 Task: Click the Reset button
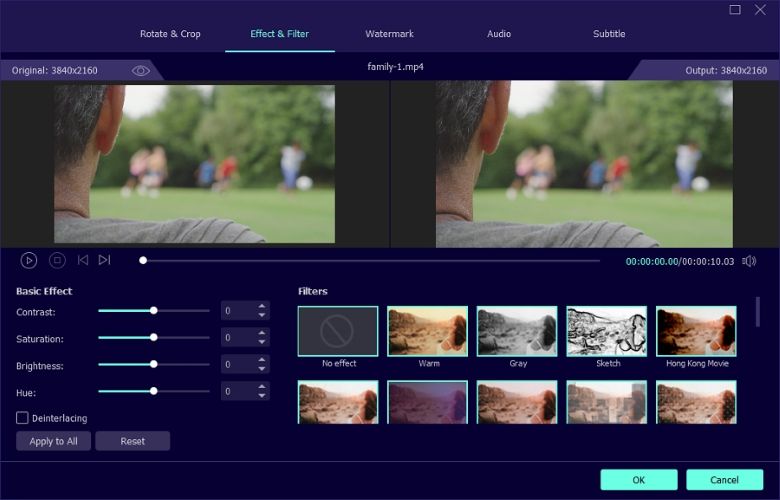[132, 441]
